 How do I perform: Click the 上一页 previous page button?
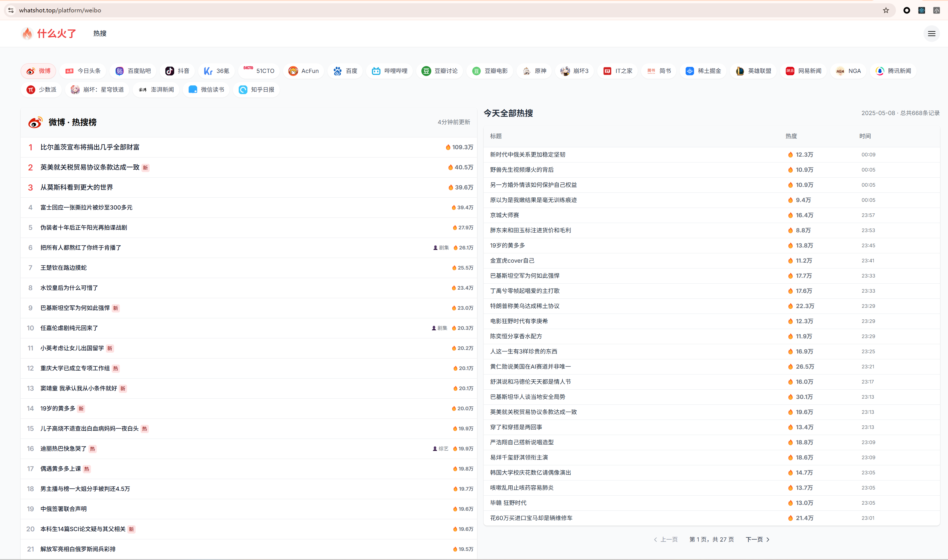point(666,539)
